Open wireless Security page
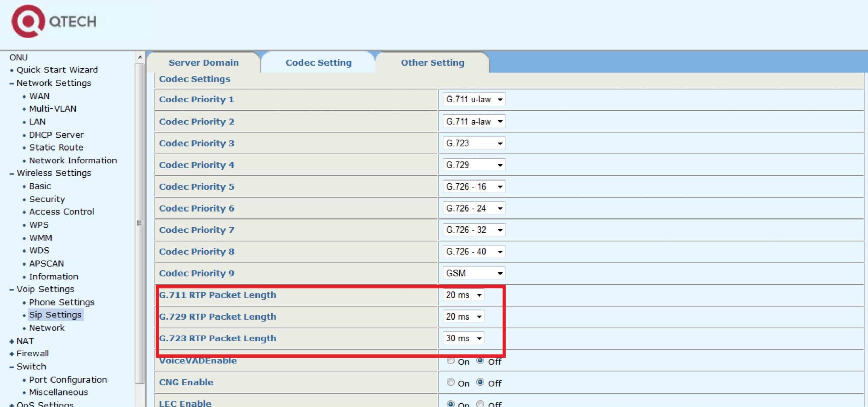Image resolution: width=868 pixels, height=407 pixels. click(47, 199)
